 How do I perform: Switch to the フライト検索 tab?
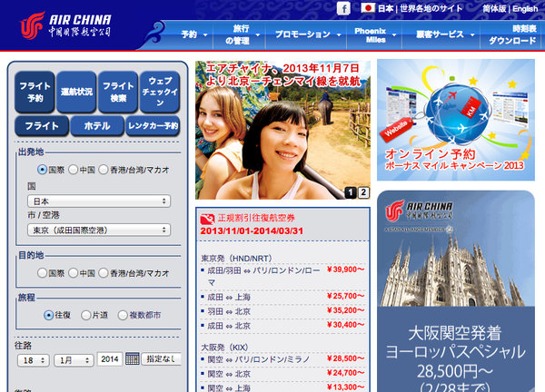click(x=118, y=92)
